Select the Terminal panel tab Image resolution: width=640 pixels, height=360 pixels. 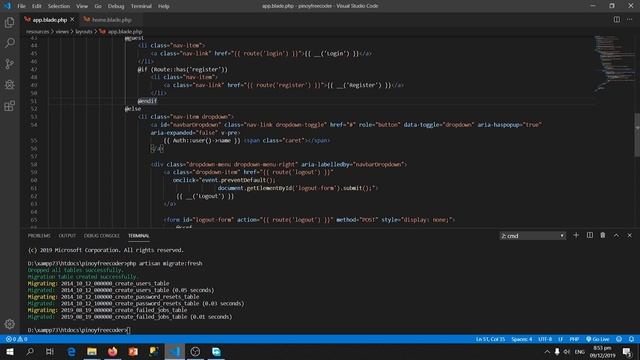click(139, 236)
